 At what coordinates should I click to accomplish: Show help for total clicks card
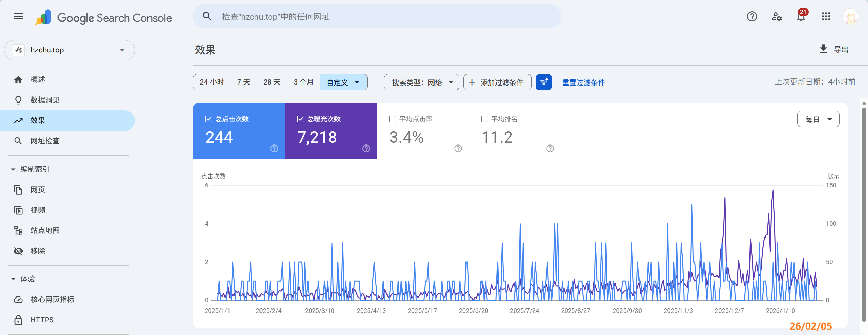(x=274, y=148)
